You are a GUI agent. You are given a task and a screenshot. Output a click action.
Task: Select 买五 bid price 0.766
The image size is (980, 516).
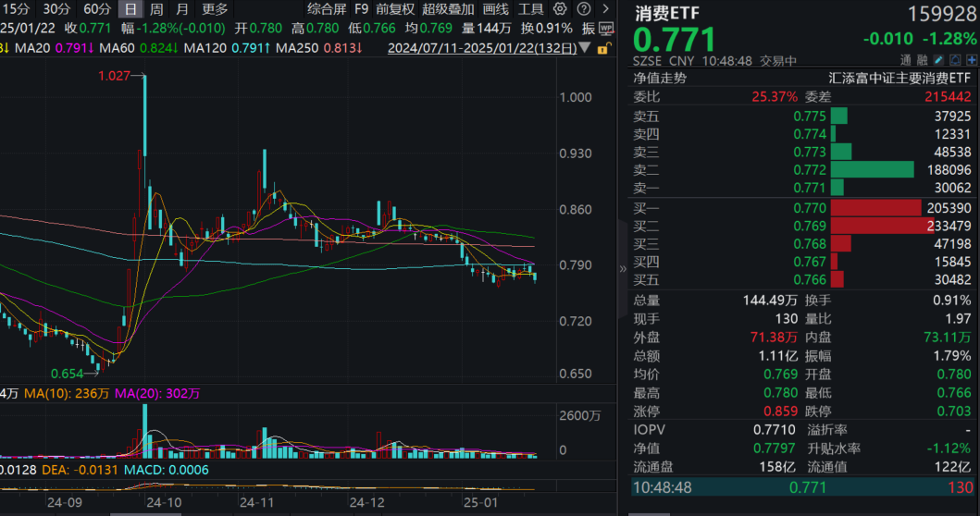[x=810, y=280]
